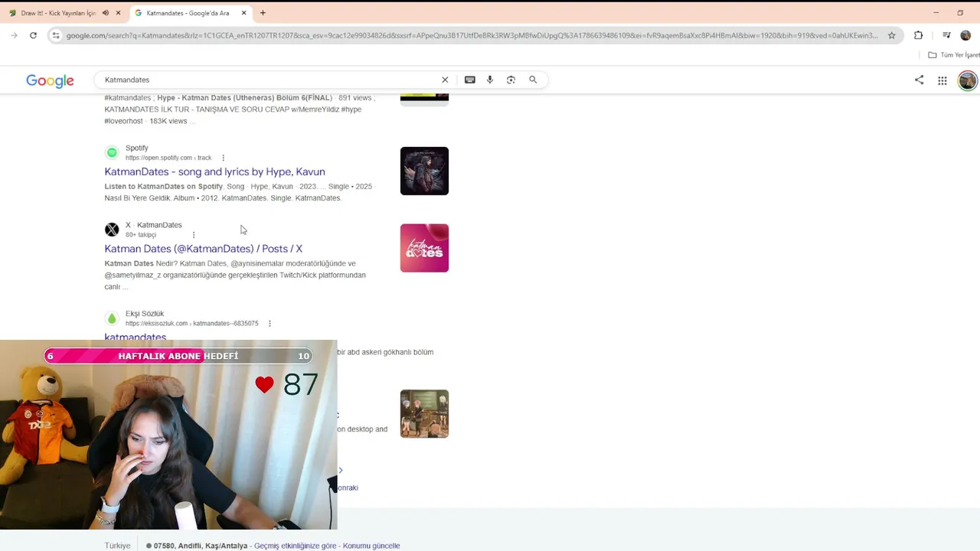Minimize the Chrome browser window
The image size is (980, 551).
(x=936, y=13)
